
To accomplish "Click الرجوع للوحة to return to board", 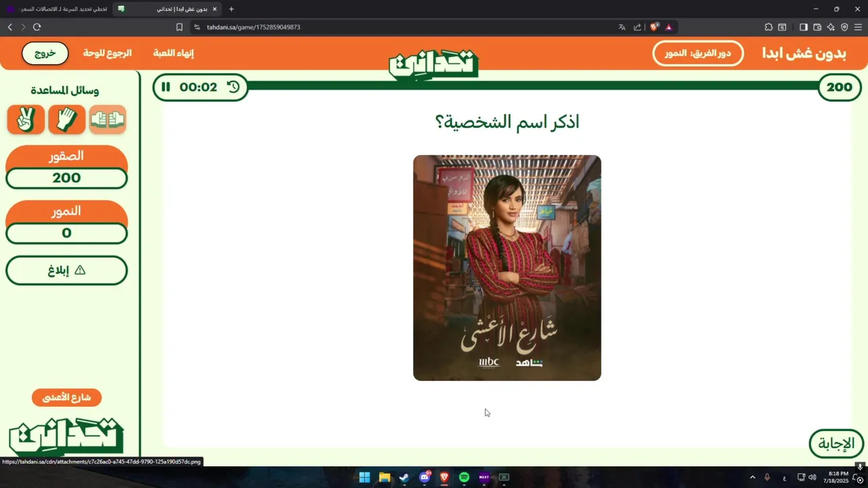I will click(107, 53).
